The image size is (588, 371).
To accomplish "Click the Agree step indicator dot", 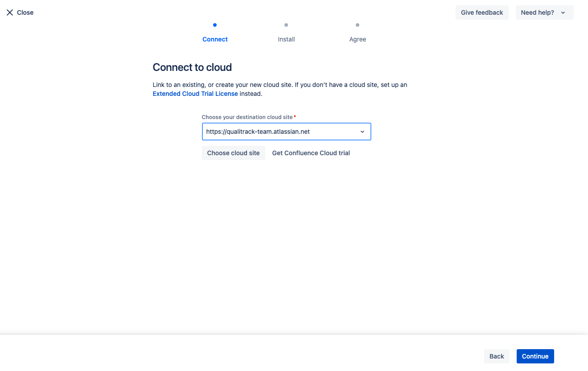I will (357, 25).
